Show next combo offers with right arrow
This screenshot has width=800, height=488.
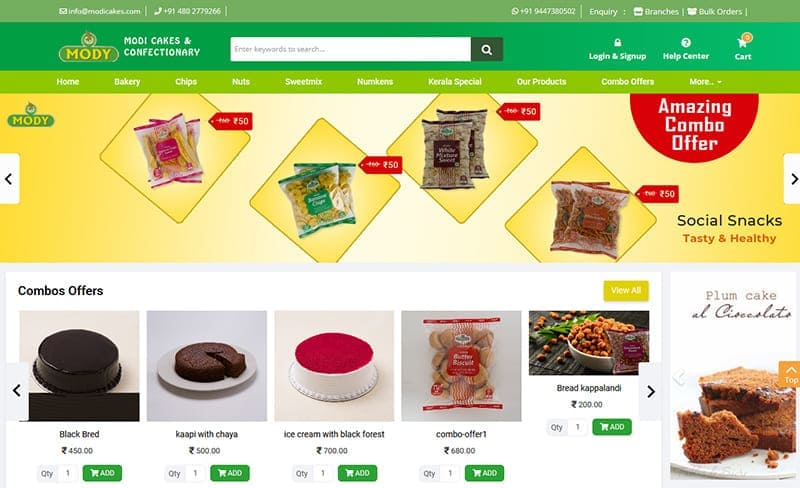[651, 392]
